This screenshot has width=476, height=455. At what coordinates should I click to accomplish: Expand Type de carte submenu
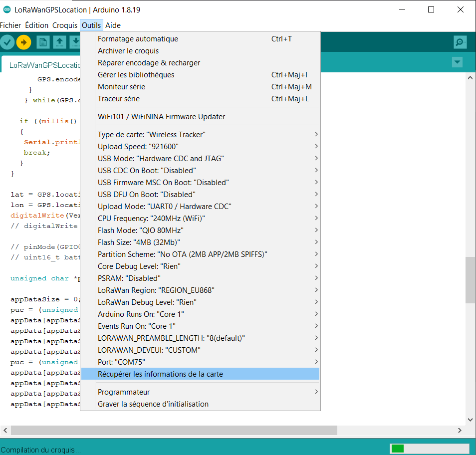pos(200,135)
